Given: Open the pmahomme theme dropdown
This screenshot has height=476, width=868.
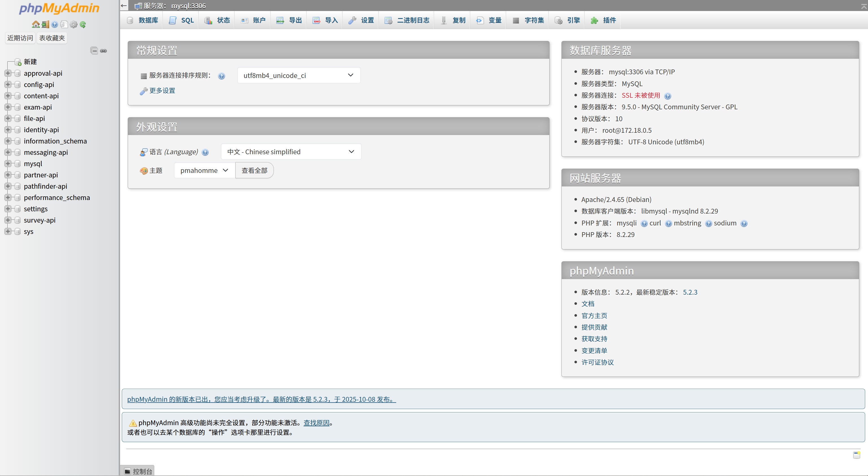Looking at the screenshot, I should tap(204, 170).
